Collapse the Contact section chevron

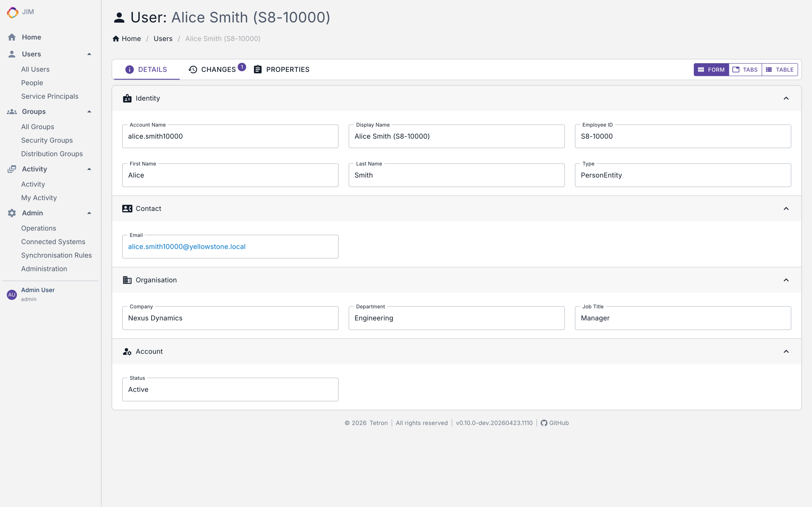tap(786, 208)
